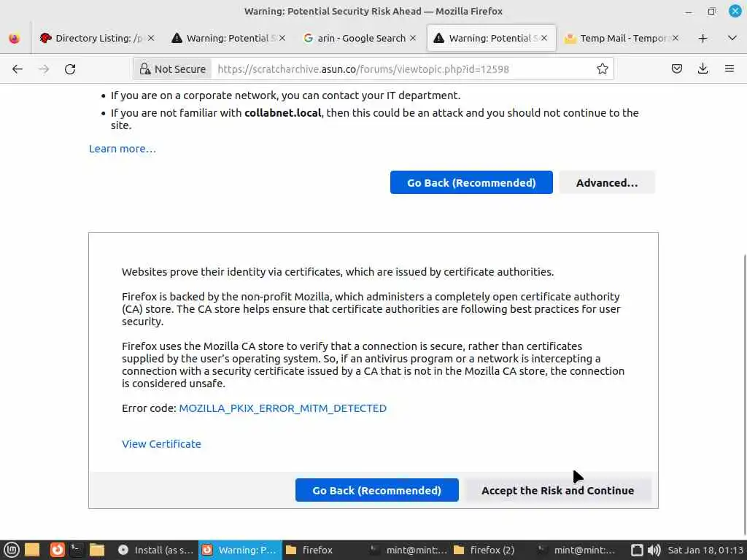747x560 pixels.
Task: Open the files folder launcher in taskbar
Action: [32, 550]
